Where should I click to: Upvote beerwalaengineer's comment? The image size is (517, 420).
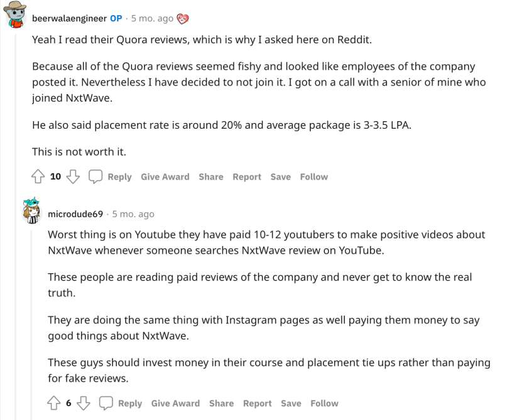click(37, 176)
